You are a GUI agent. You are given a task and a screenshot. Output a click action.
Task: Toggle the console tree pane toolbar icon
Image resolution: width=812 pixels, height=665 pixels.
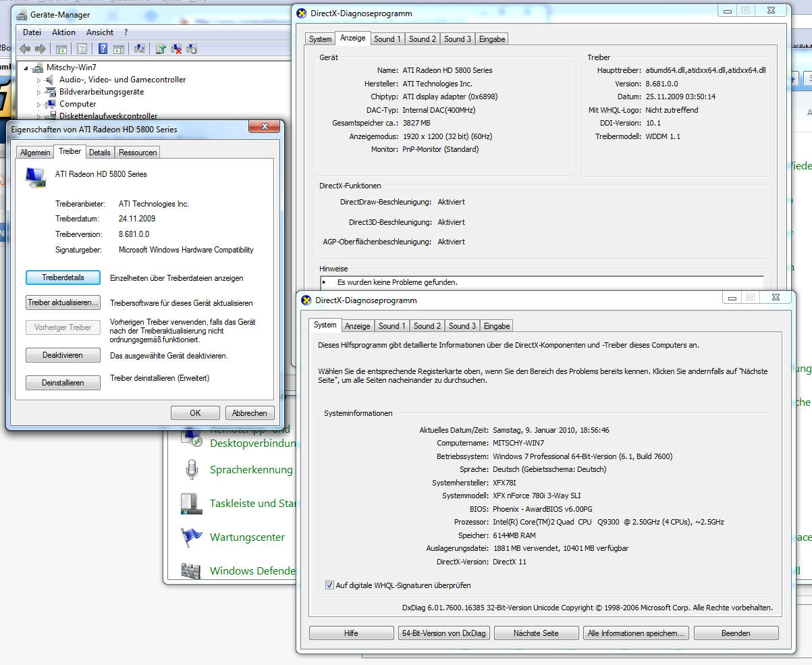(61, 49)
